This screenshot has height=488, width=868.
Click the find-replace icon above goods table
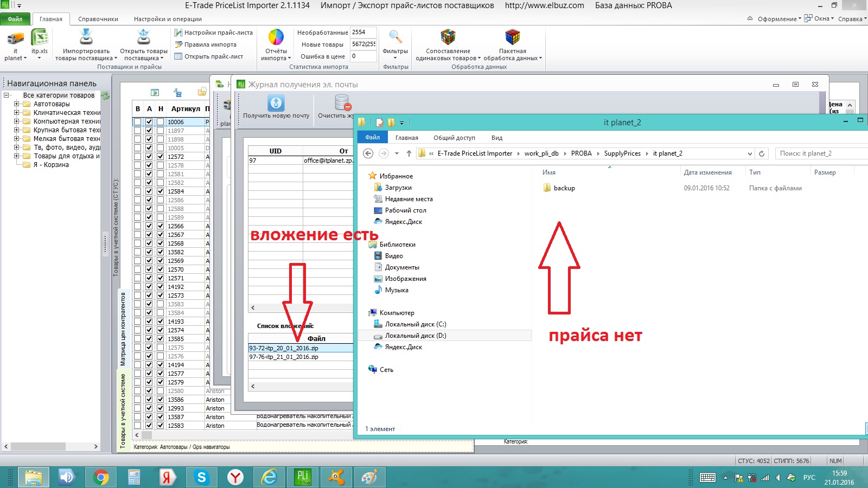pos(177,93)
